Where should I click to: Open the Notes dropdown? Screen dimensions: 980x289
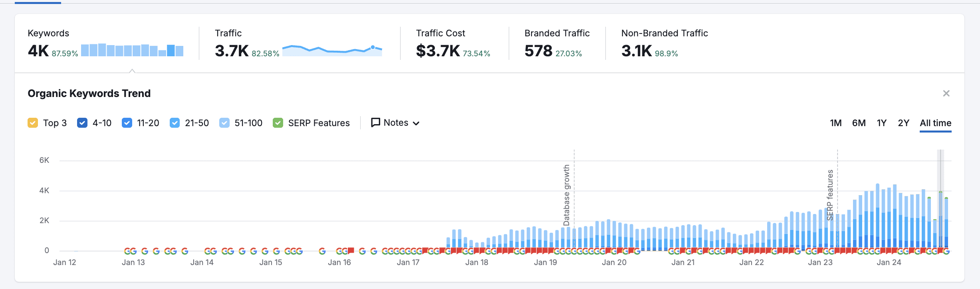click(395, 123)
